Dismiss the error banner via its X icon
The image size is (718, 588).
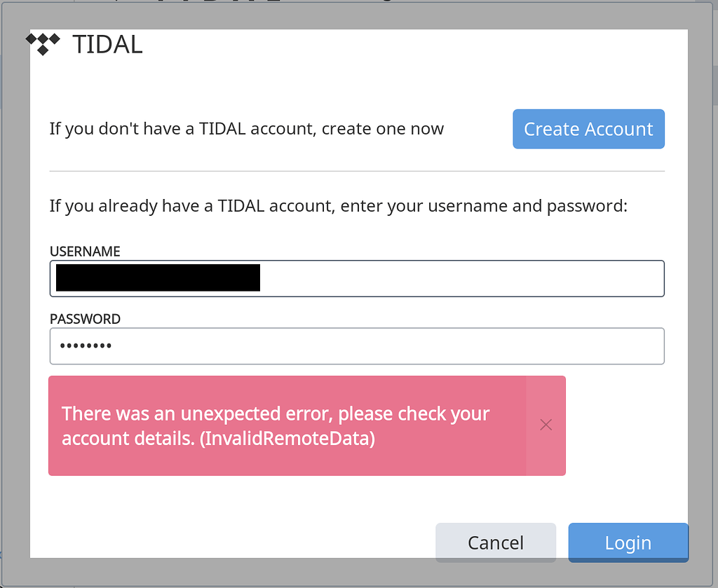tap(546, 425)
